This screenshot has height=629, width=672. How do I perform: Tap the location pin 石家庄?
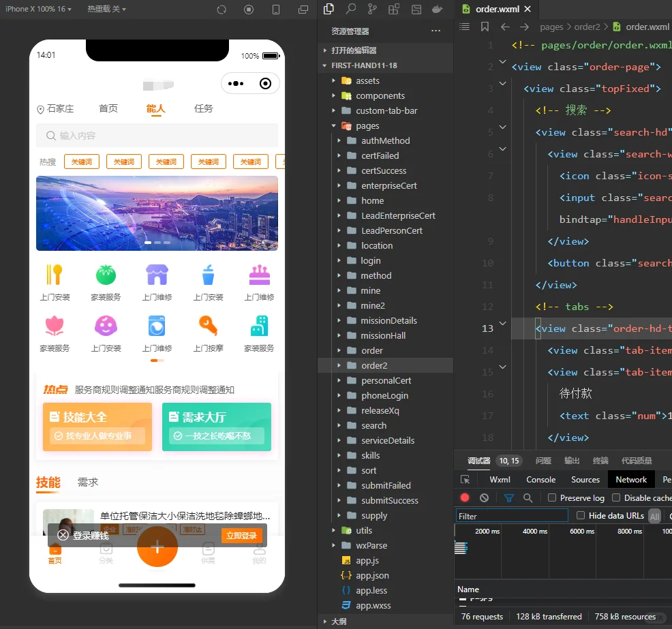pyautogui.click(x=55, y=109)
